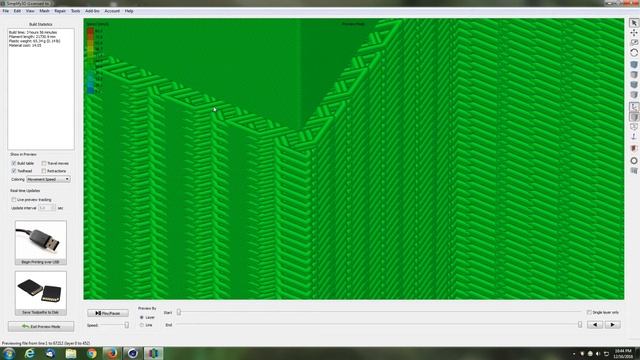This screenshot has height=360, width=640.
Task: Open Google Chrome from the taskbar
Action: pyautogui.click(x=92, y=353)
